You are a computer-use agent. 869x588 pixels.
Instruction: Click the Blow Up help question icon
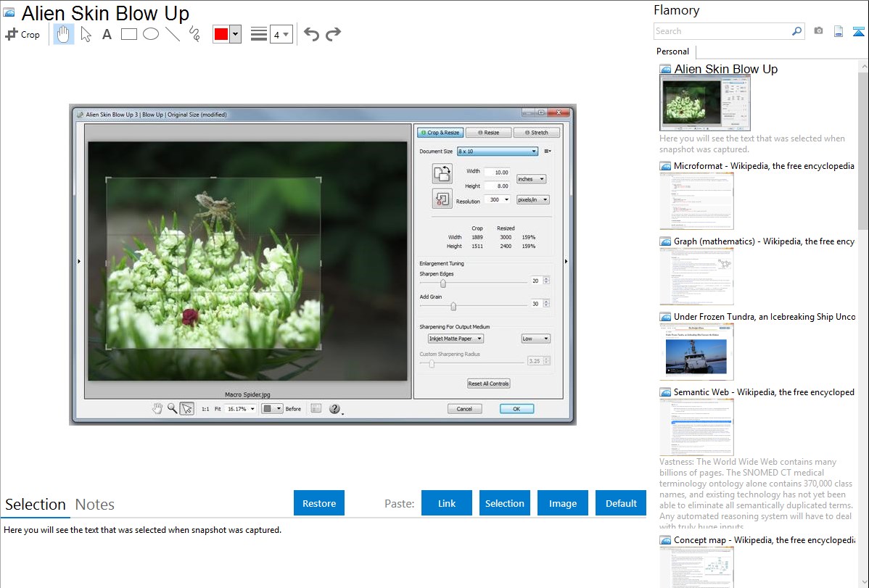pos(334,409)
